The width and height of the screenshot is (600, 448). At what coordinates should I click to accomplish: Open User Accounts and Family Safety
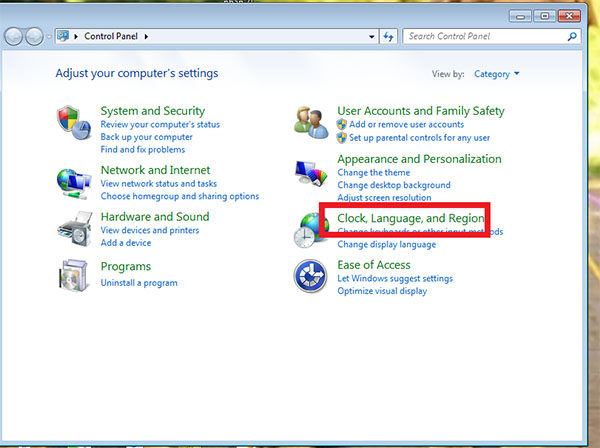(x=421, y=111)
